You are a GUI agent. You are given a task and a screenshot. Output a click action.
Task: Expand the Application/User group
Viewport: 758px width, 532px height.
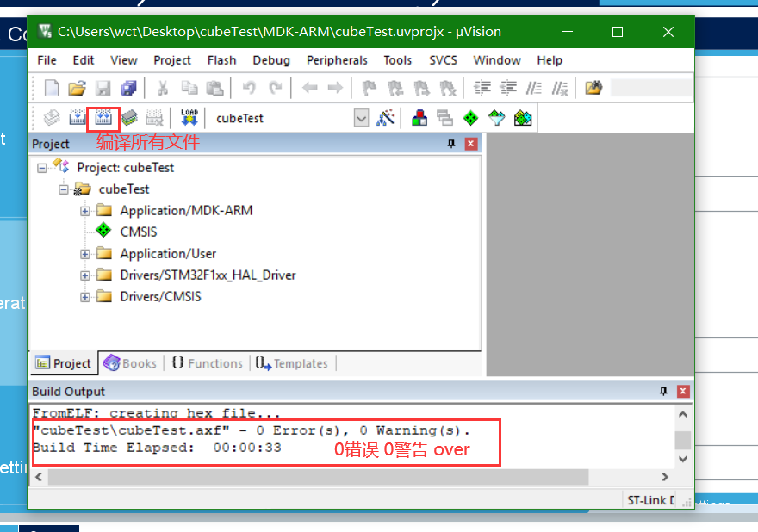85,254
